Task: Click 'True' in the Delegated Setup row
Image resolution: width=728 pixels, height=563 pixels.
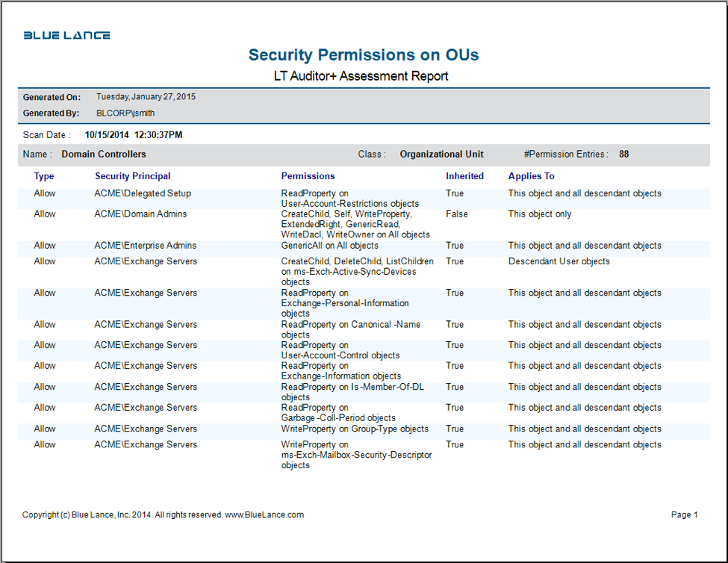Action: click(x=455, y=193)
